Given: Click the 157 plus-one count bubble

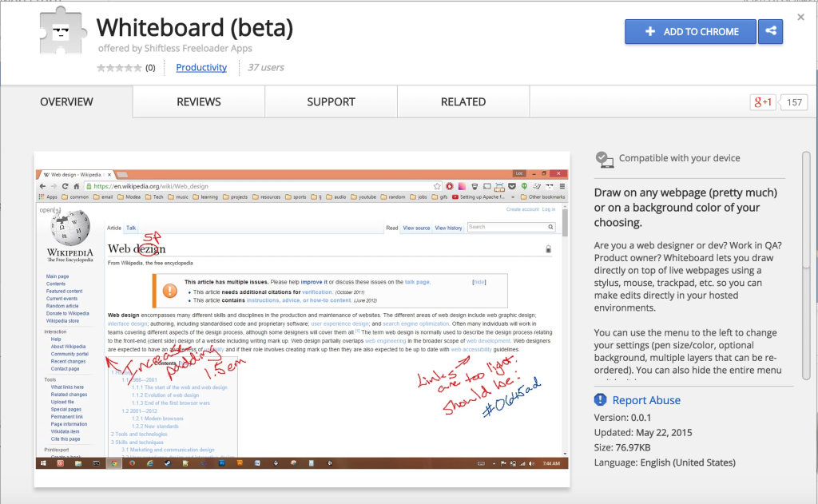Looking at the screenshot, I should [x=794, y=102].
